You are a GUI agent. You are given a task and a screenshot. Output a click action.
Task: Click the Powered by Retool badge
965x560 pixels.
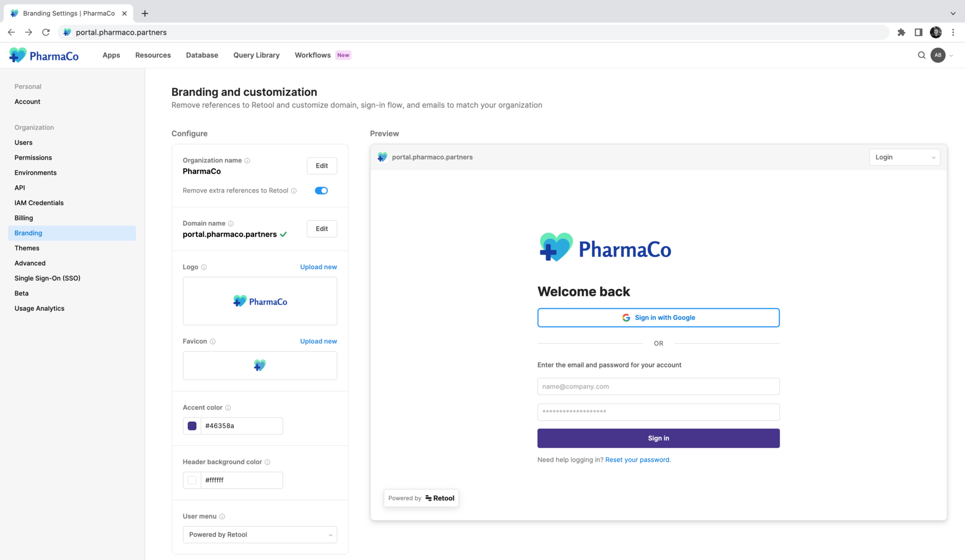coord(421,498)
